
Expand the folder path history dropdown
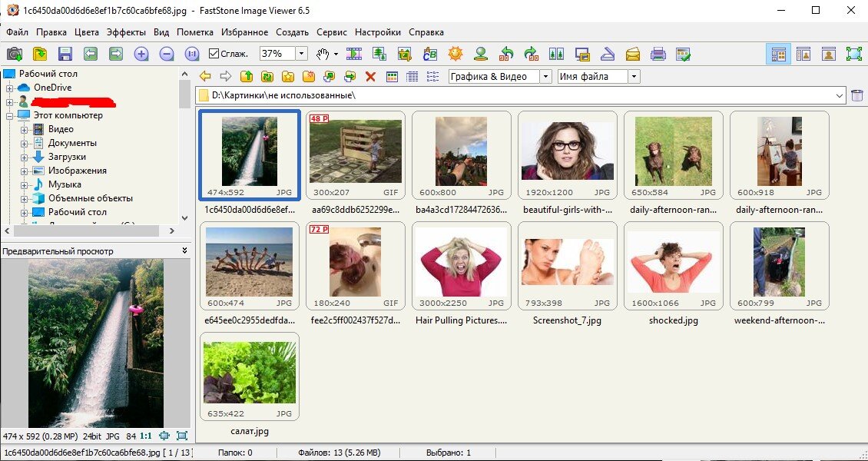pyautogui.click(x=840, y=95)
